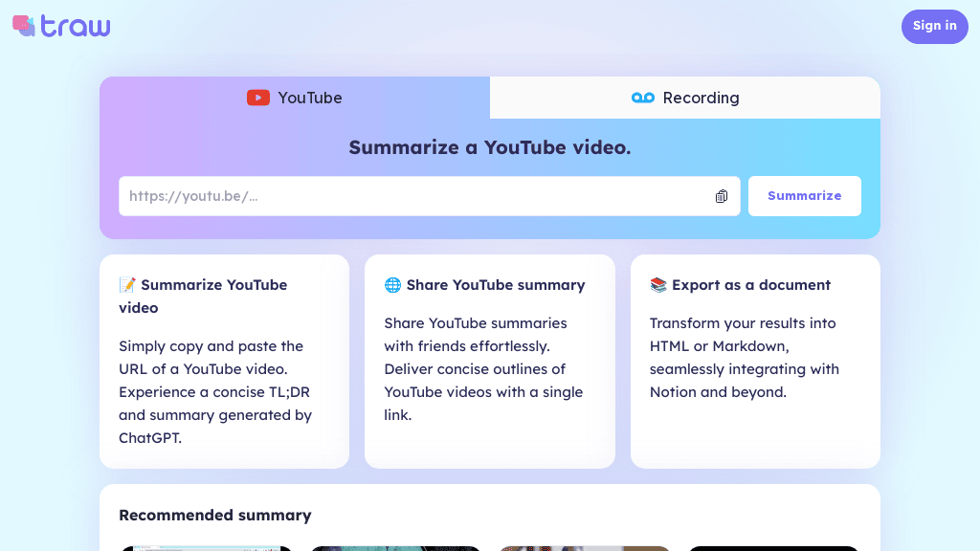Image resolution: width=980 pixels, height=551 pixels.
Task: Click the YouTube play icon in the tab
Action: tap(258, 97)
